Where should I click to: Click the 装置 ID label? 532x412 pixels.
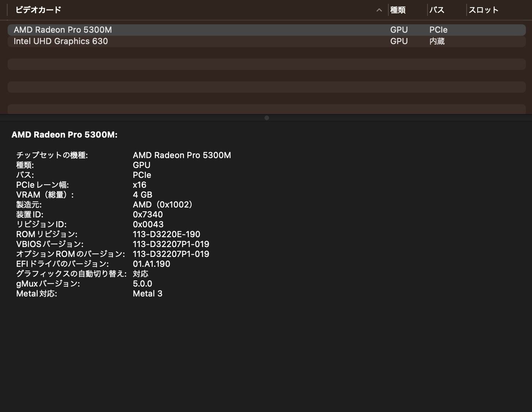tap(30, 215)
